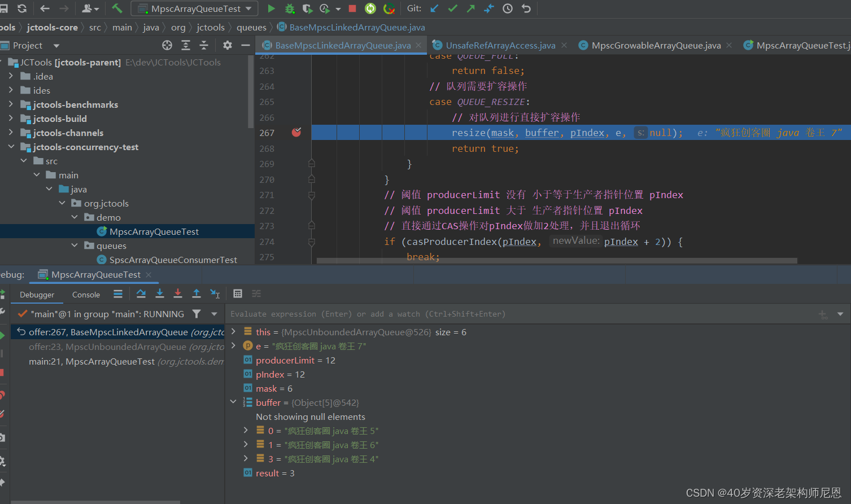Open the Debugger tab
This screenshot has width=851, height=504.
tap(37, 295)
